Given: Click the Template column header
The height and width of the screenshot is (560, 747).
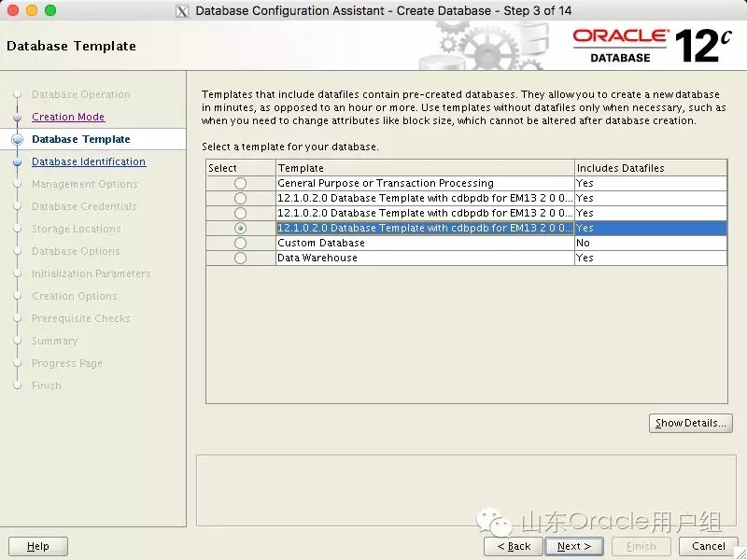Looking at the screenshot, I should 425,168.
